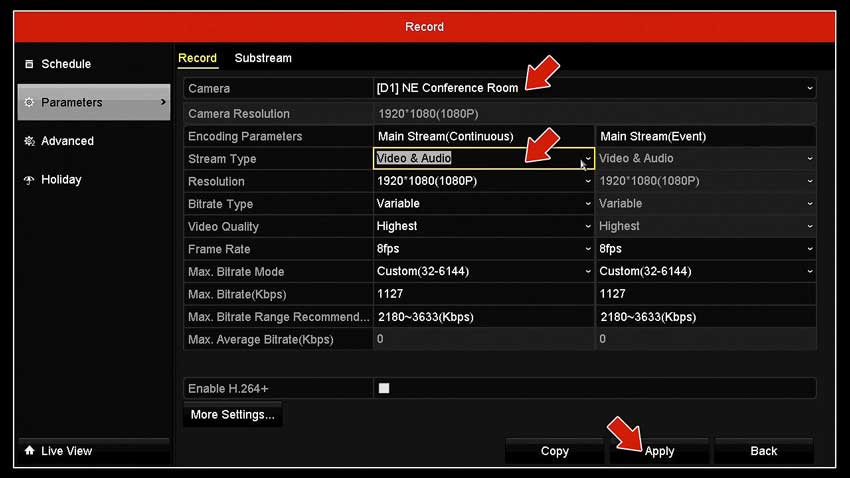The width and height of the screenshot is (850, 478).
Task: Click the Copy button
Action: [554, 451]
